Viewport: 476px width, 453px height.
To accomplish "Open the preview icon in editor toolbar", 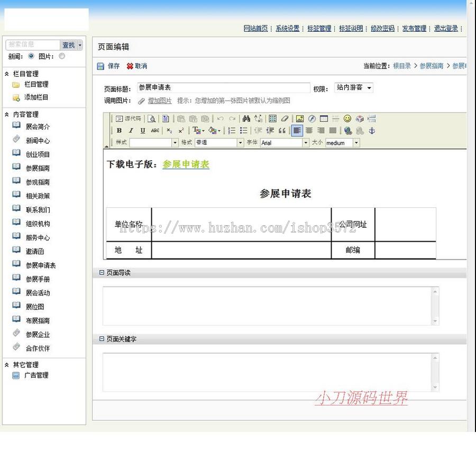I will click(x=151, y=118).
